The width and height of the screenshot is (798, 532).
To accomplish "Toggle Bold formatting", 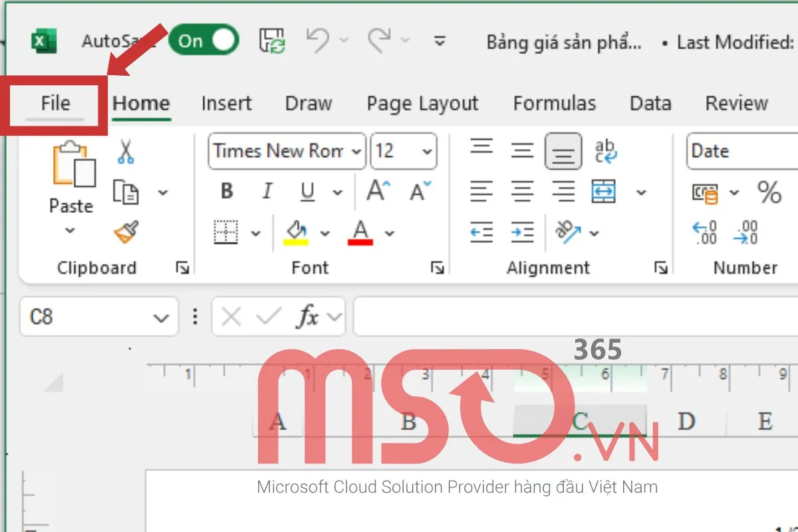I will 227,192.
